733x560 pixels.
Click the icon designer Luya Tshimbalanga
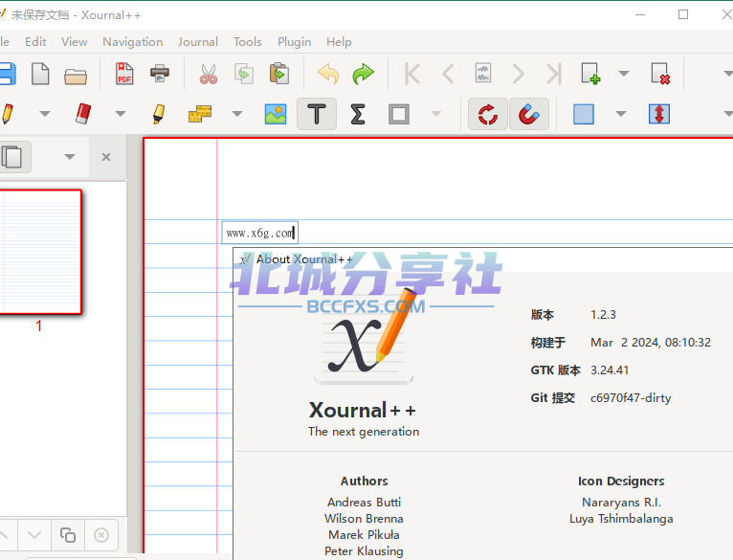click(x=621, y=519)
